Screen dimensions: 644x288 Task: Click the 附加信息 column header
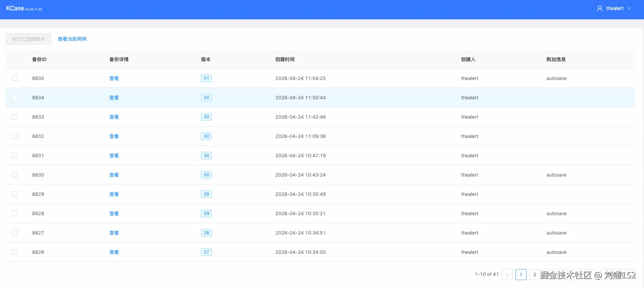(x=556, y=59)
